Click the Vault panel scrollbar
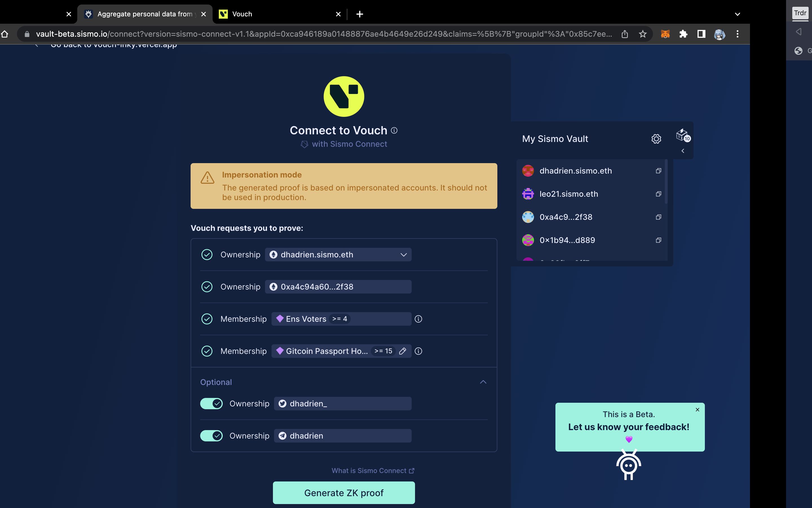The image size is (812, 508). coord(666,182)
